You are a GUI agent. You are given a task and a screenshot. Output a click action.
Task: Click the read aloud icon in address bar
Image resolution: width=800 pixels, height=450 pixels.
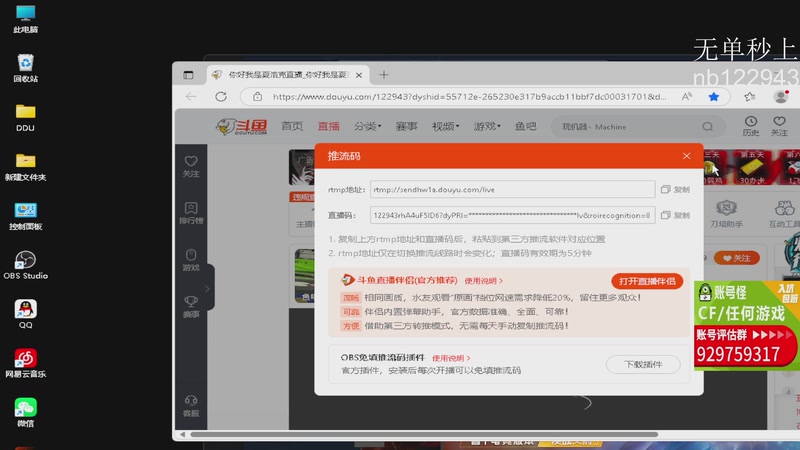coord(687,96)
